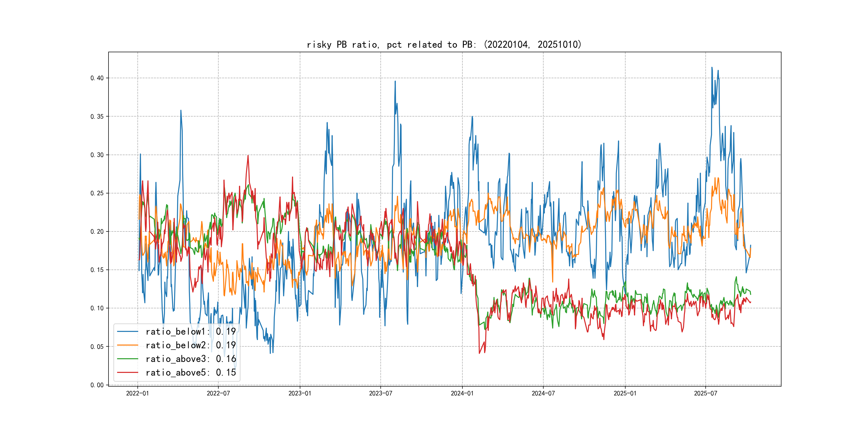Click the 2022-01 x-axis tick label
Screen dimensions: 868x434
(x=137, y=393)
